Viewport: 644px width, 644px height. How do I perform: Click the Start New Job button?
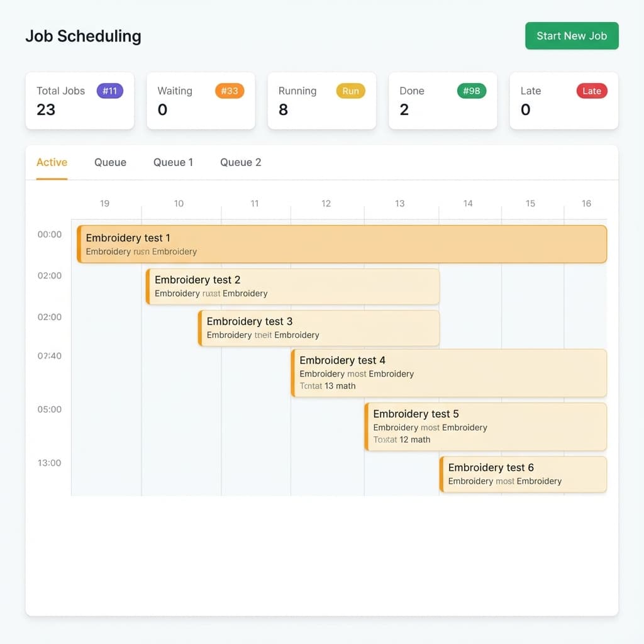click(x=572, y=36)
